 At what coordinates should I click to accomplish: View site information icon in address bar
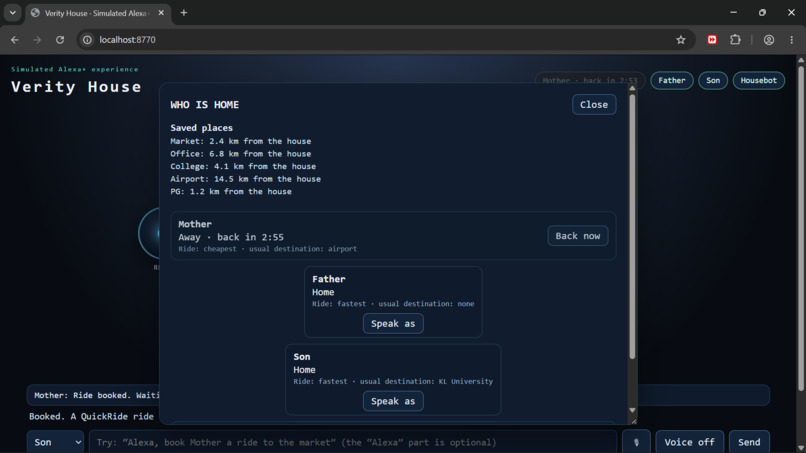(87, 40)
